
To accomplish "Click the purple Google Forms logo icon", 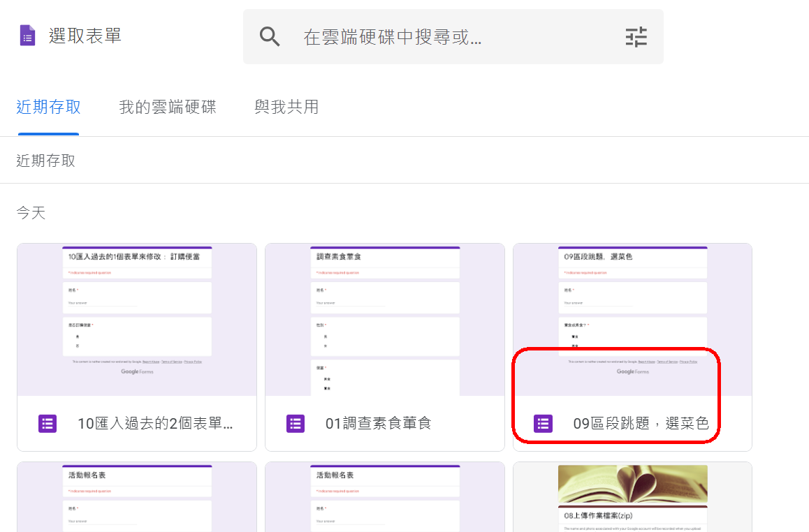I will click(27, 36).
